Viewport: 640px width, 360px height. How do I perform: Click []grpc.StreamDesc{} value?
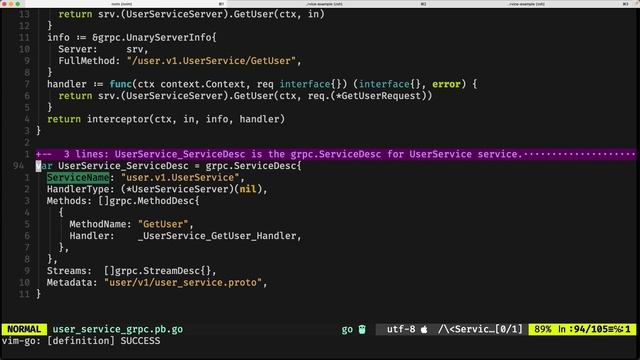coord(157,271)
